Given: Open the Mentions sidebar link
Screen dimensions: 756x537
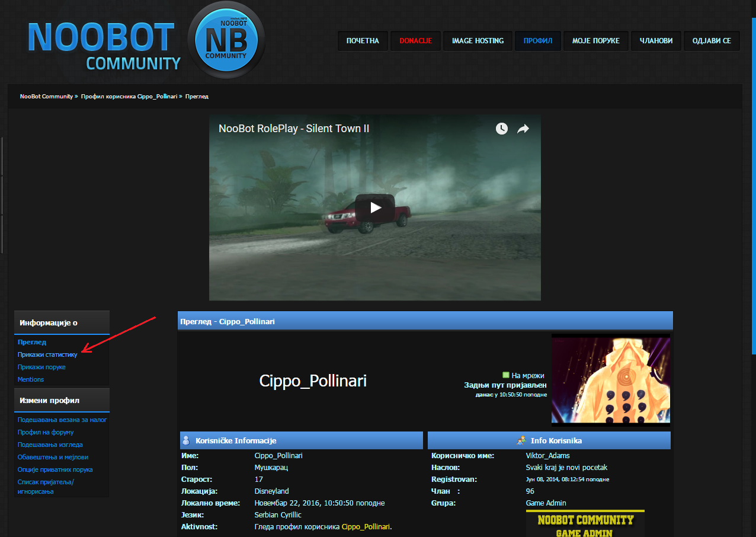Looking at the screenshot, I should (x=31, y=379).
